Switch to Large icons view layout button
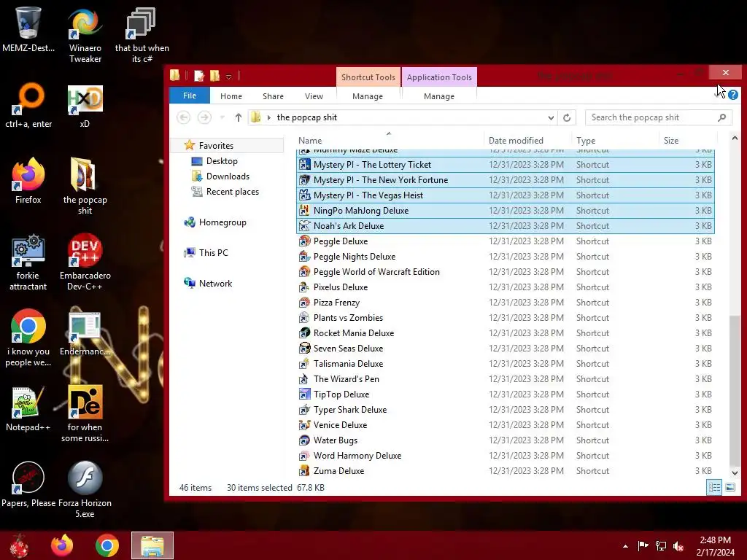Screen dimensions: 747x560 click(x=729, y=487)
